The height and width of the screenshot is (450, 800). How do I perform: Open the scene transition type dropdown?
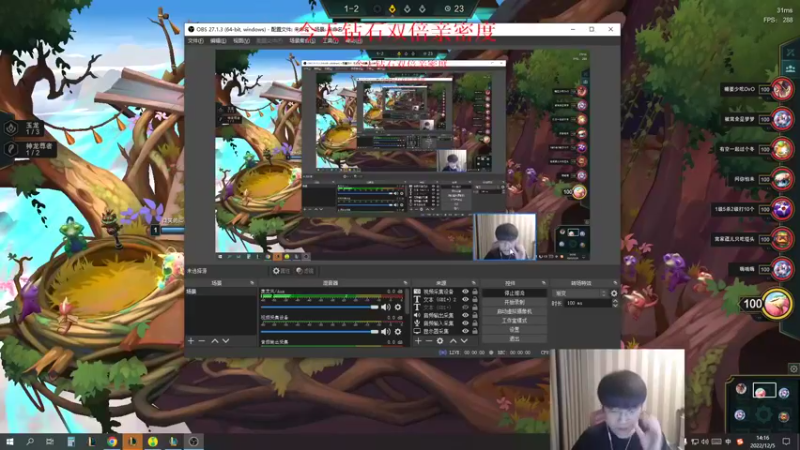(x=580, y=293)
